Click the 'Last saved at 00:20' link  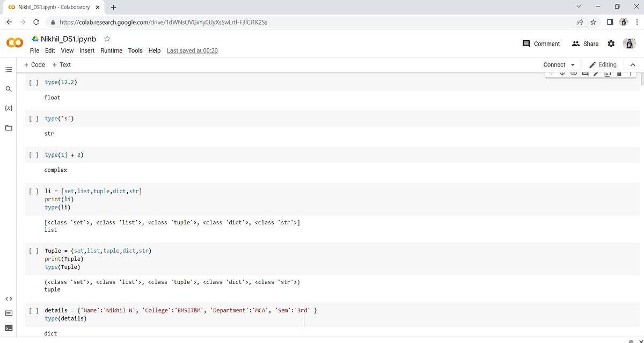pyautogui.click(x=192, y=50)
